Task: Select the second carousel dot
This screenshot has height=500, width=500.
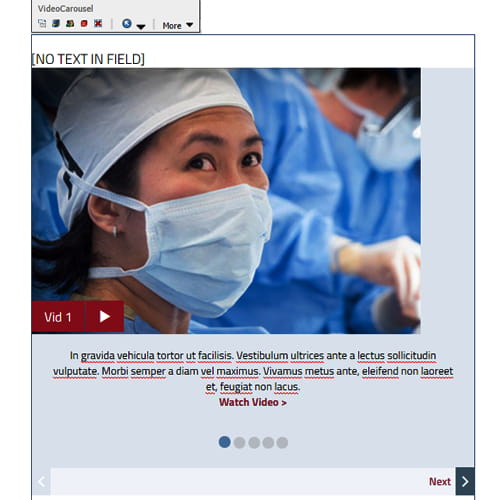Action: 239,443
